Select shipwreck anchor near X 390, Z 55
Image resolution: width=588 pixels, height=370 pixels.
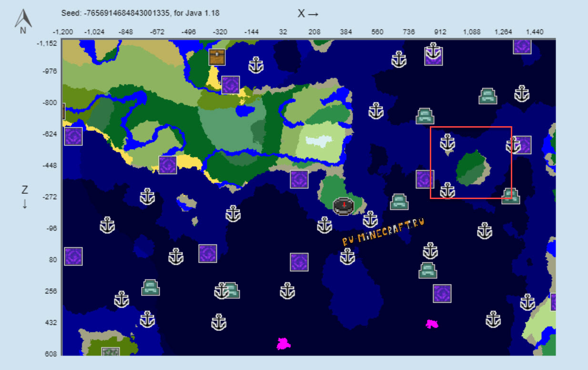pos(347,256)
